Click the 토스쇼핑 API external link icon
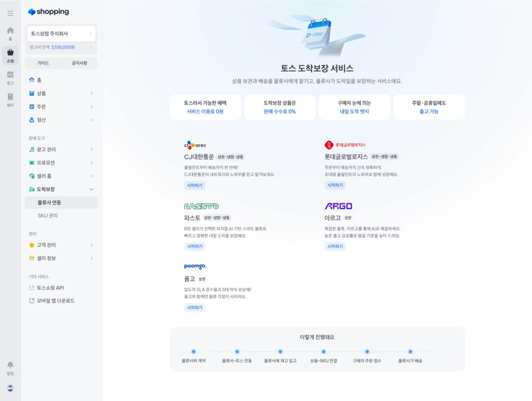This screenshot has width=532, height=401. pyautogui.click(x=32, y=287)
